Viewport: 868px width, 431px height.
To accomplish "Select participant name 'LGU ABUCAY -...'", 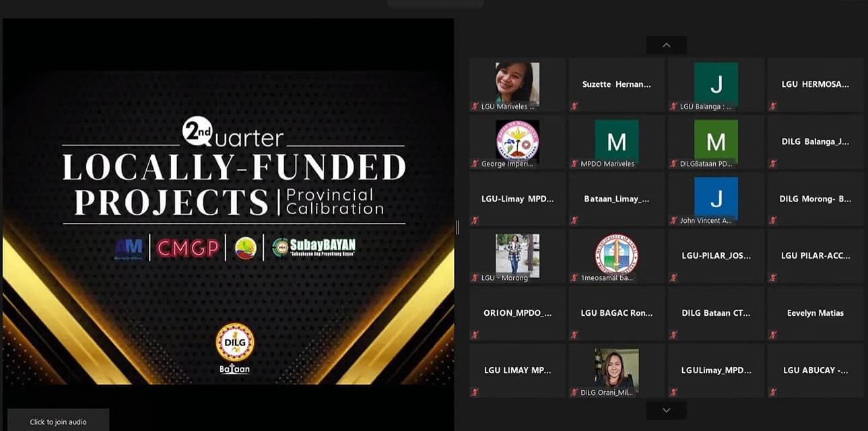I will tap(815, 370).
